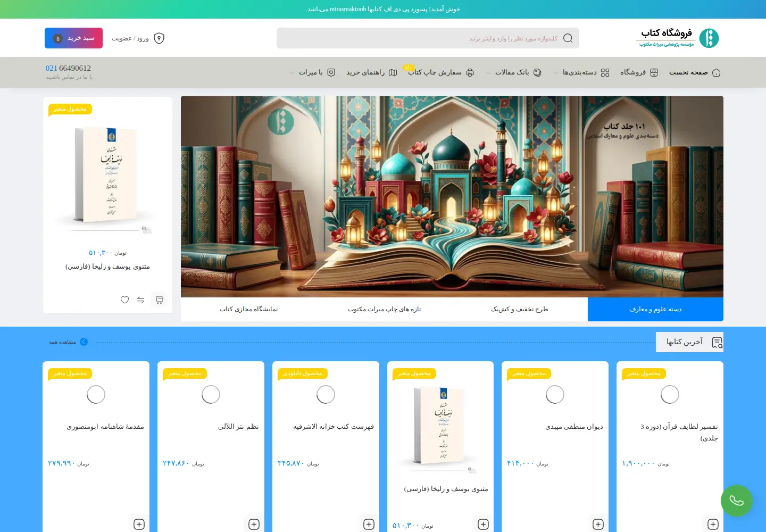The image size is (766, 532).
Task: Click price ۴۱۴,۰۰۰ on دیوان منطقی card
Action: pos(521,463)
